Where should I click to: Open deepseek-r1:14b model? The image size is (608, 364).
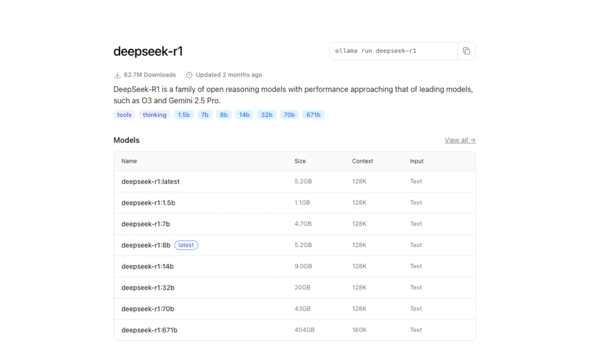point(147,267)
